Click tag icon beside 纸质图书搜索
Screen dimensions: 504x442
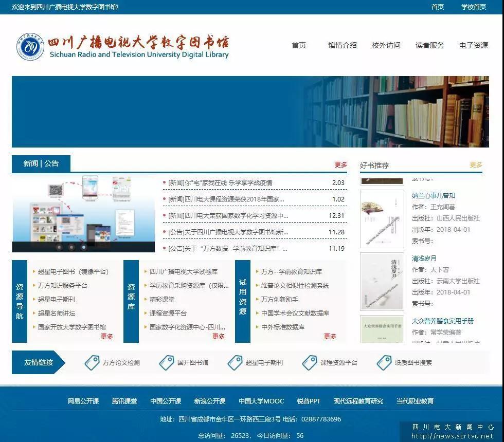click(384, 363)
